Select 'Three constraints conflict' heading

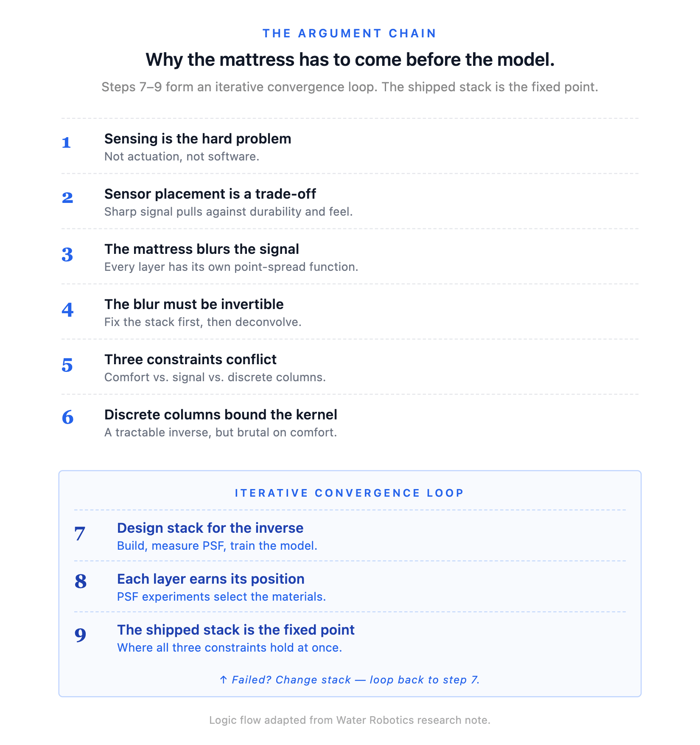click(x=190, y=360)
